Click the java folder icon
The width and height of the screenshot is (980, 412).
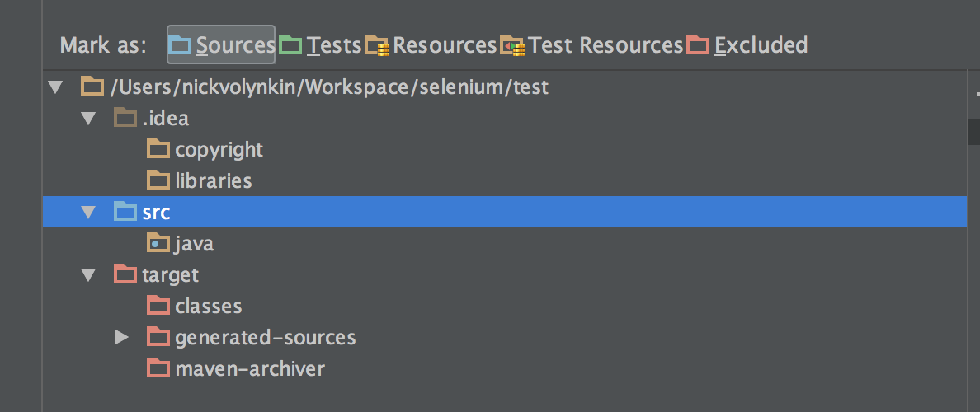(x=158, y=243)
